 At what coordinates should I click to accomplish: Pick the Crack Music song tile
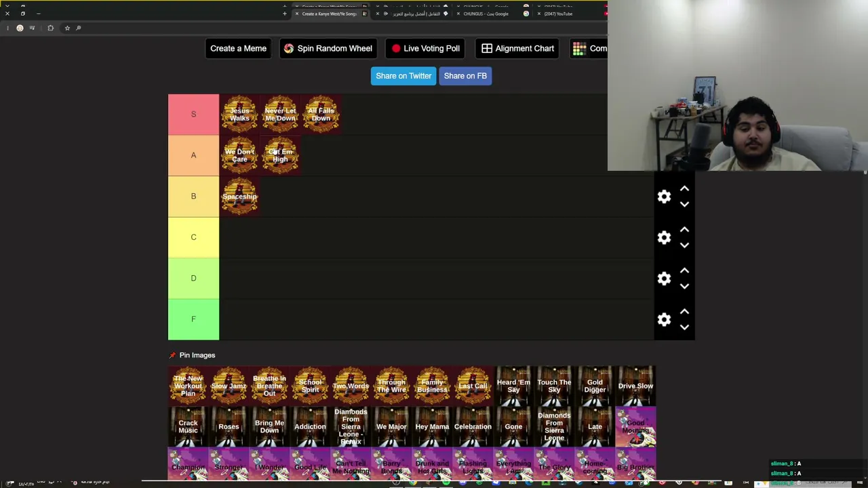coord(188,427)
